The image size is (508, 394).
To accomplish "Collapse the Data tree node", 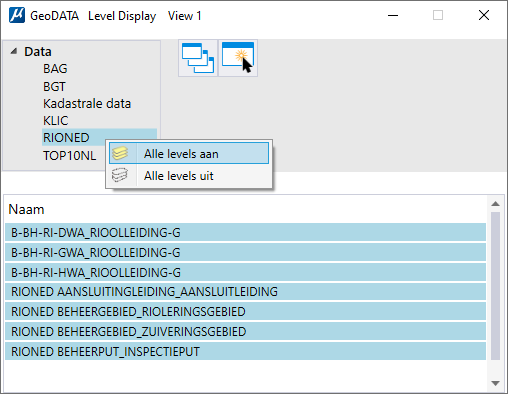I will 14,51.
